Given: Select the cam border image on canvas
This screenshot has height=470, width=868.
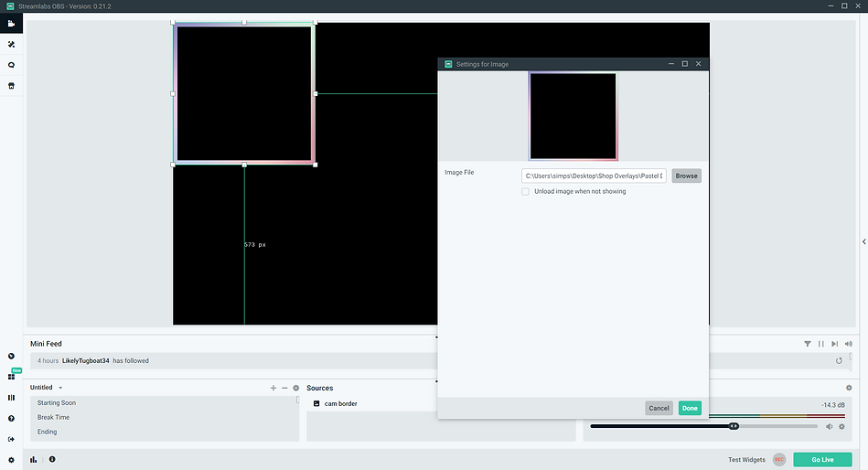Looking at the screenshot, I should 244,93.
